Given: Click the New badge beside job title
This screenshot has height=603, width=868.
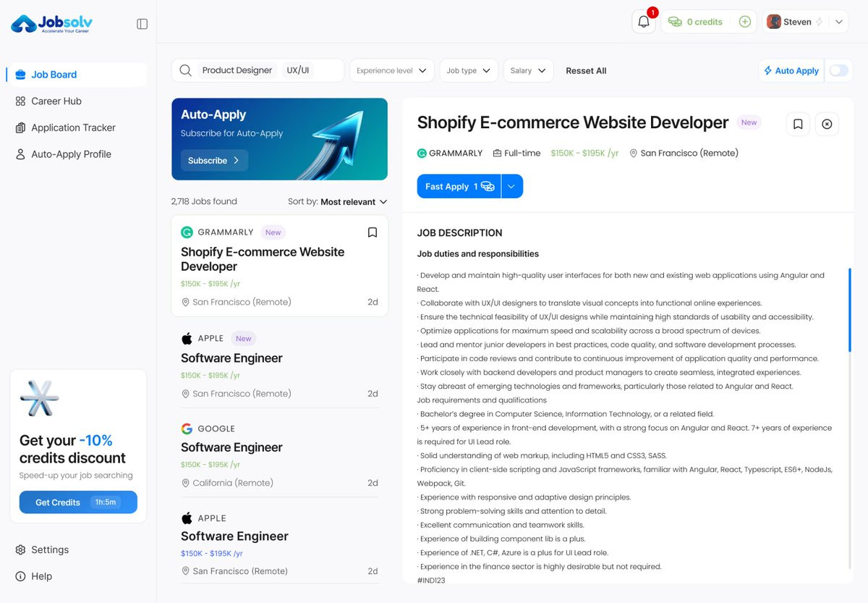Looking at the screenshot, I should tap(749, 122).
